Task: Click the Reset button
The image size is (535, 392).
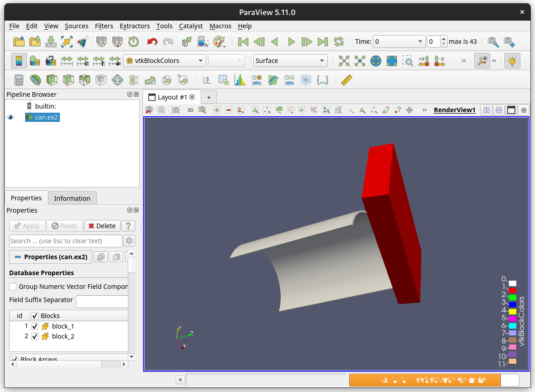Action: click(64, 226)
